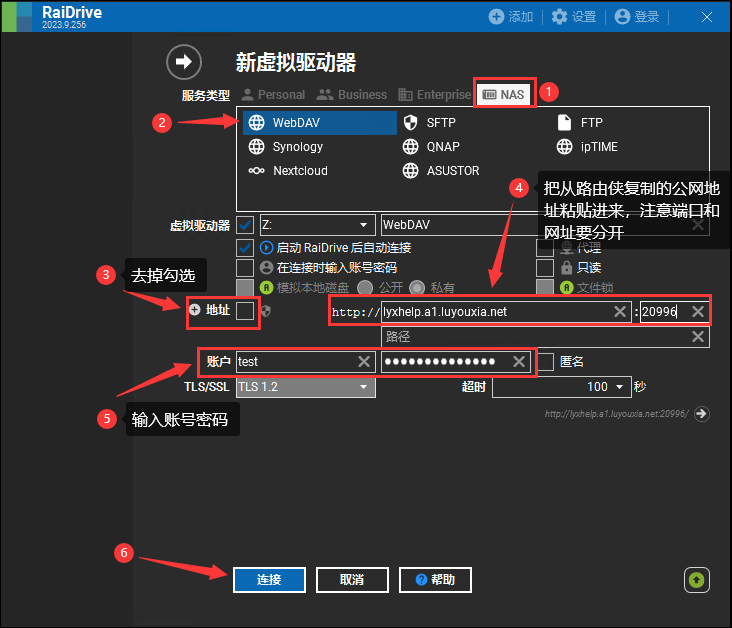Clear the path field with its X
The width and height of the screenshot is (732, 628).
(x=698, y=337)
